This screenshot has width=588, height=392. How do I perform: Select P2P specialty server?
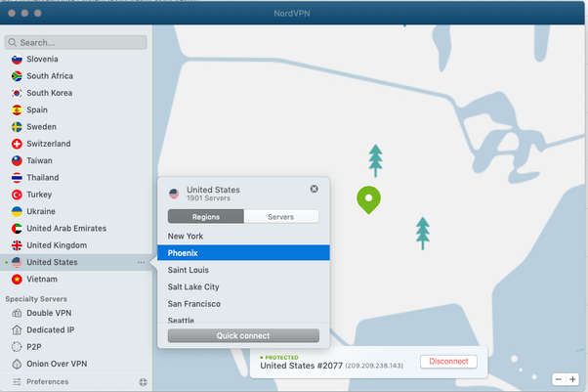coord(76,347)
